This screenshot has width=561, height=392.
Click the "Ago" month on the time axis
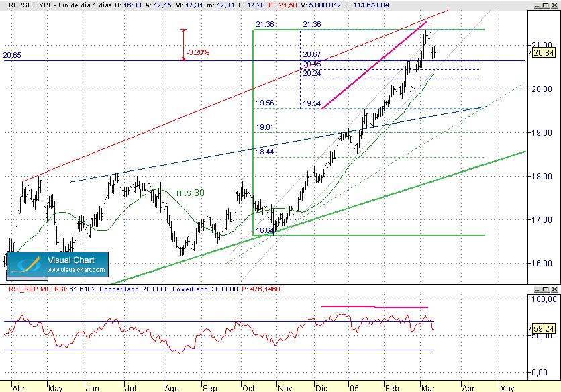coord(172,388)
